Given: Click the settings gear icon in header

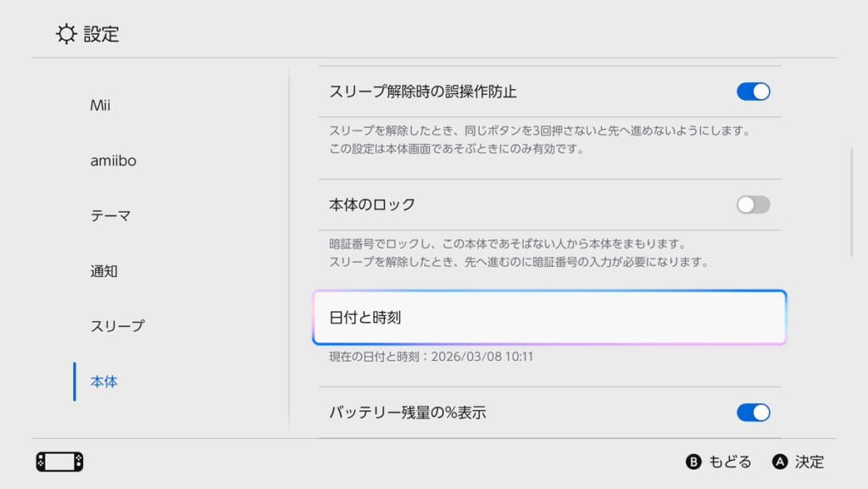Looking at the screenshot, I should click(66, 34).
